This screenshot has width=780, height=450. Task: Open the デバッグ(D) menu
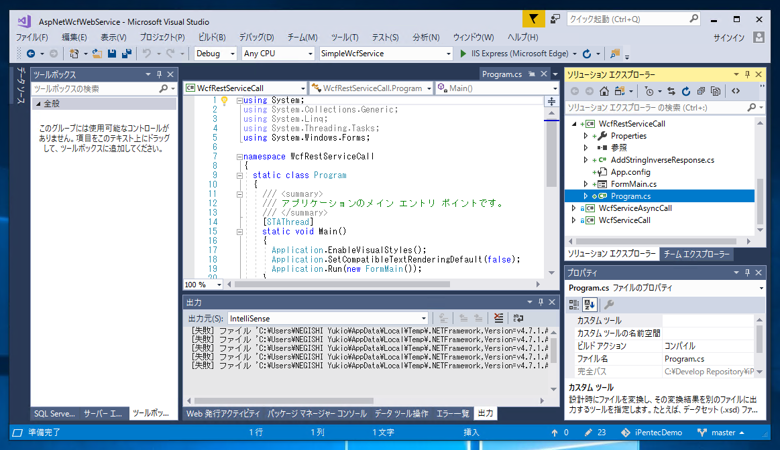click(x=256, y=37)
